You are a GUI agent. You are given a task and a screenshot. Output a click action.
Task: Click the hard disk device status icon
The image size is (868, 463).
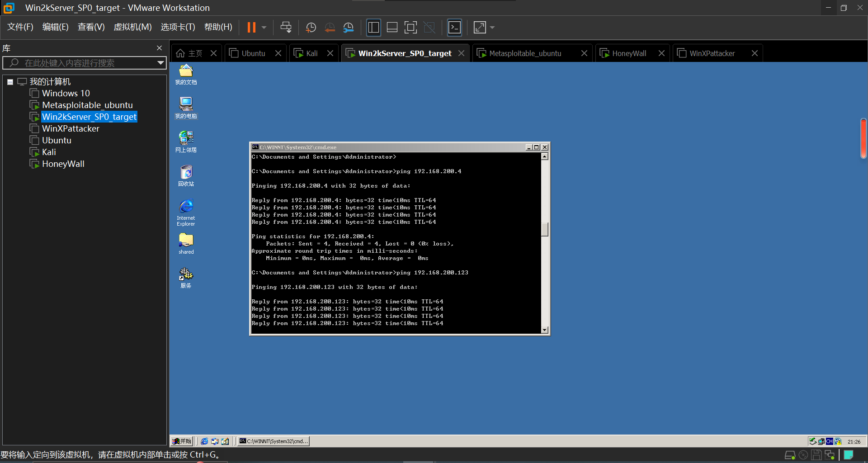(790, 455)
